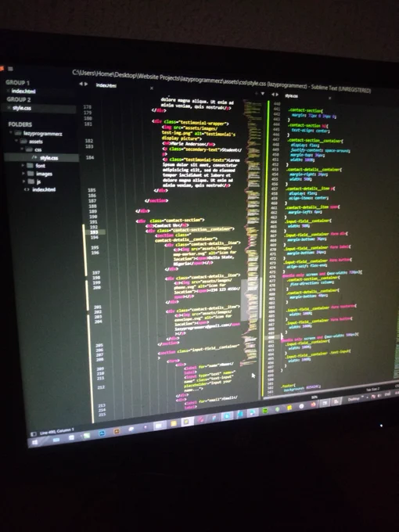Click the assets folder icon
Viewport: 399px width, 532px height.
(23, 141)
